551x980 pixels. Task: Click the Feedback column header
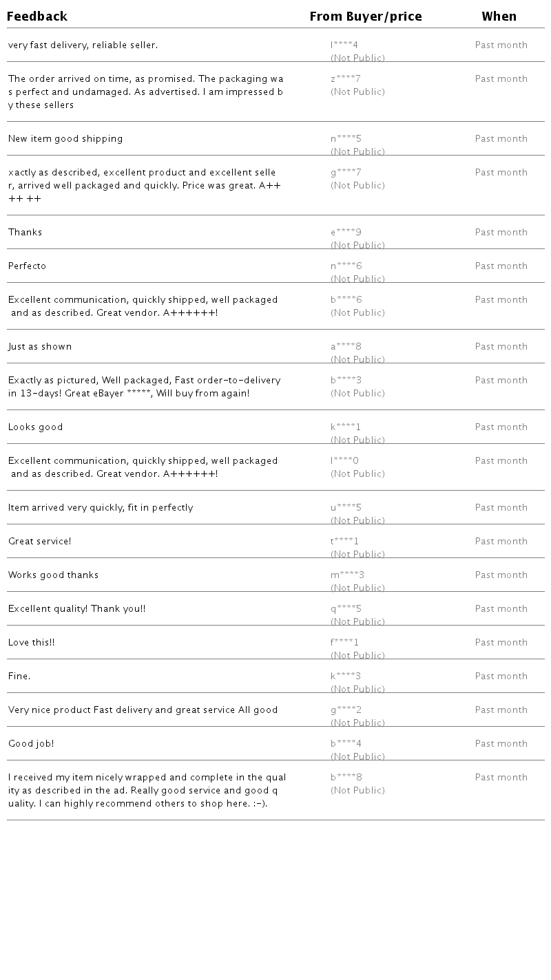click(37, 17)
